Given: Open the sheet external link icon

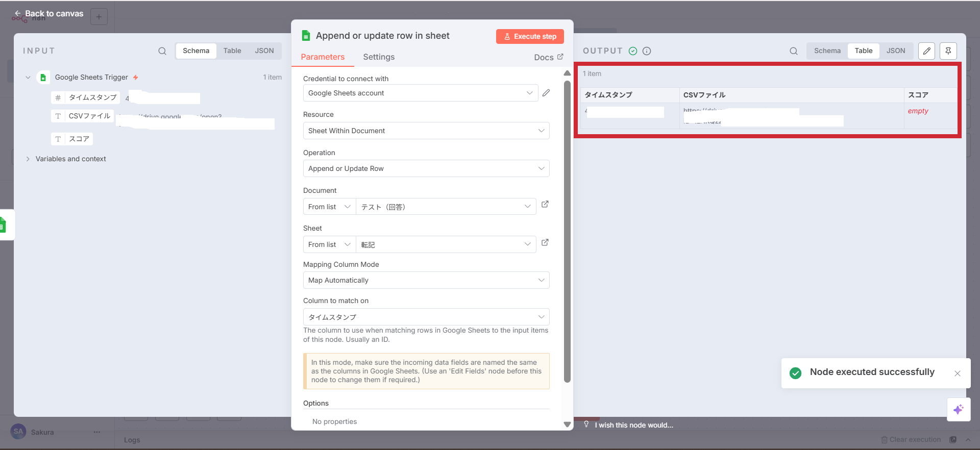Looking at the screenshot, I should pos(545,243).
